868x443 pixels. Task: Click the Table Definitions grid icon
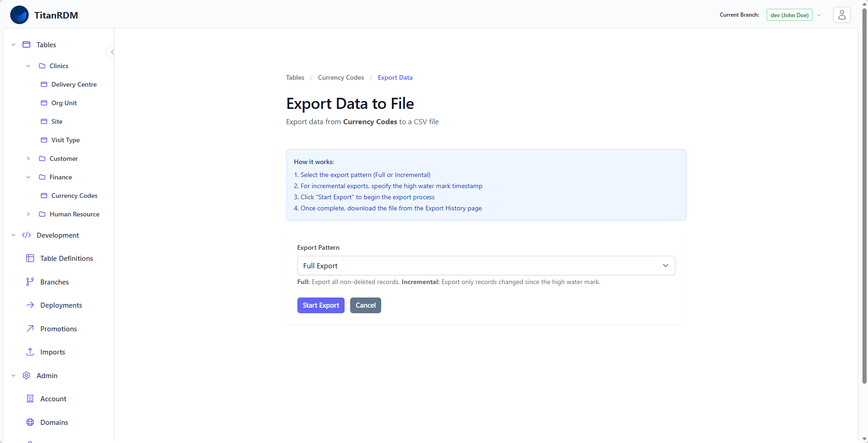(30, 258)
